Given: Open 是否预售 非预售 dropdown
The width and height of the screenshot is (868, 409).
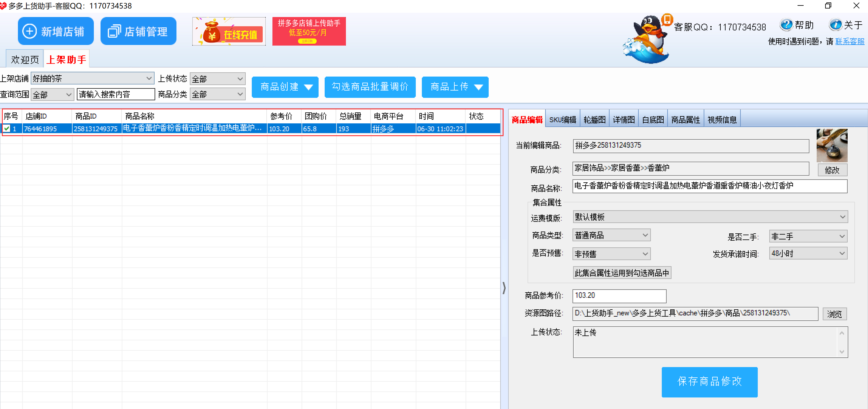Looking at the screenshot, I should click(611, 253).
